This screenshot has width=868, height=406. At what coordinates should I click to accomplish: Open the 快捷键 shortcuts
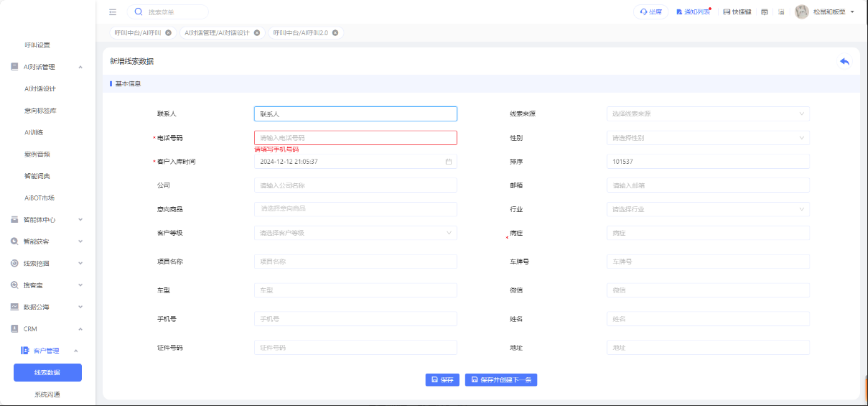tap(737, 12)
